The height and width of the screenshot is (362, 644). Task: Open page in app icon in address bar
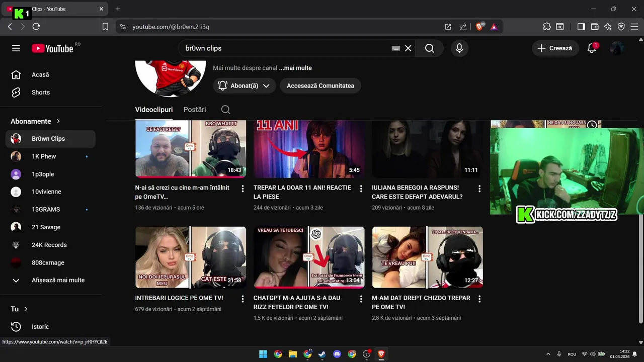(x=448, y=27)
